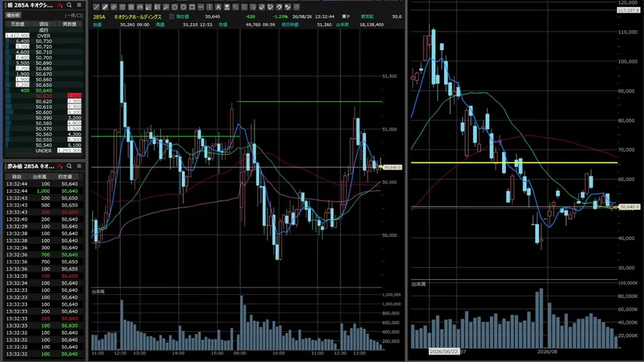The height and width of the screenshot is (362, 644).
Task: Select the circle shape tool
Action: (x=183, y=7)
